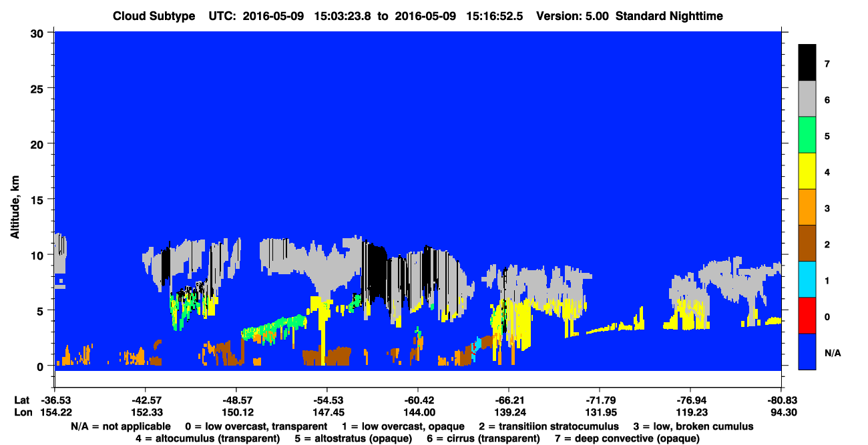The width and height of the screenshot is (868, 445).
Task: Click 'Standard Nighttime' in the title
Action: click(670, 16)
